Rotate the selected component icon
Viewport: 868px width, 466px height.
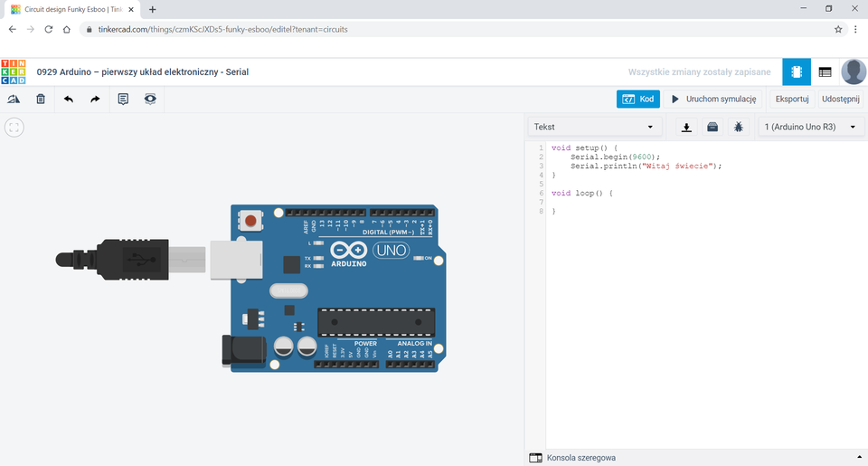tap(14, 100)
